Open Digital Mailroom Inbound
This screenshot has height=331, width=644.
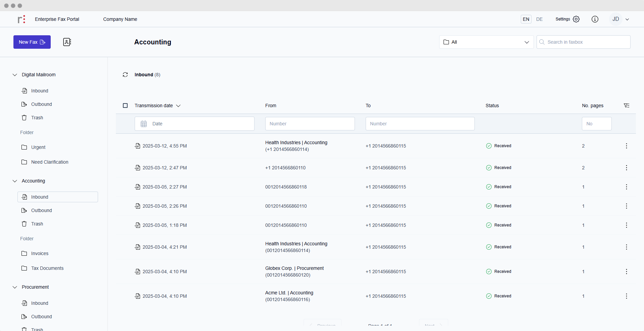pyautogui.click(x=40, y=91)
